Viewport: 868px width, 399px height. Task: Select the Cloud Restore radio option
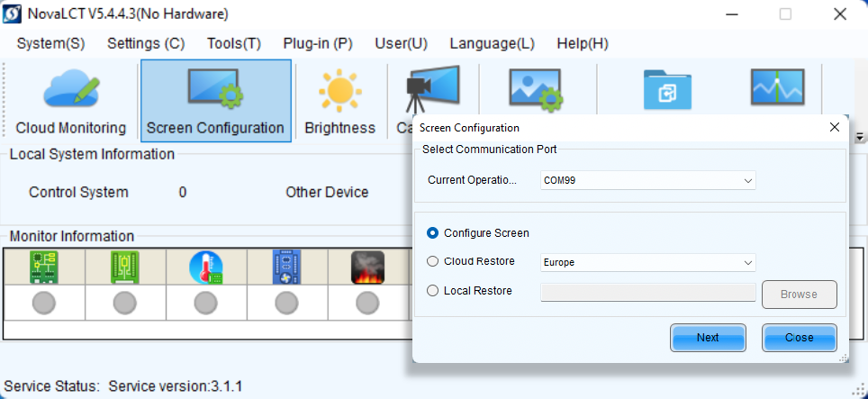click(433, 261)
